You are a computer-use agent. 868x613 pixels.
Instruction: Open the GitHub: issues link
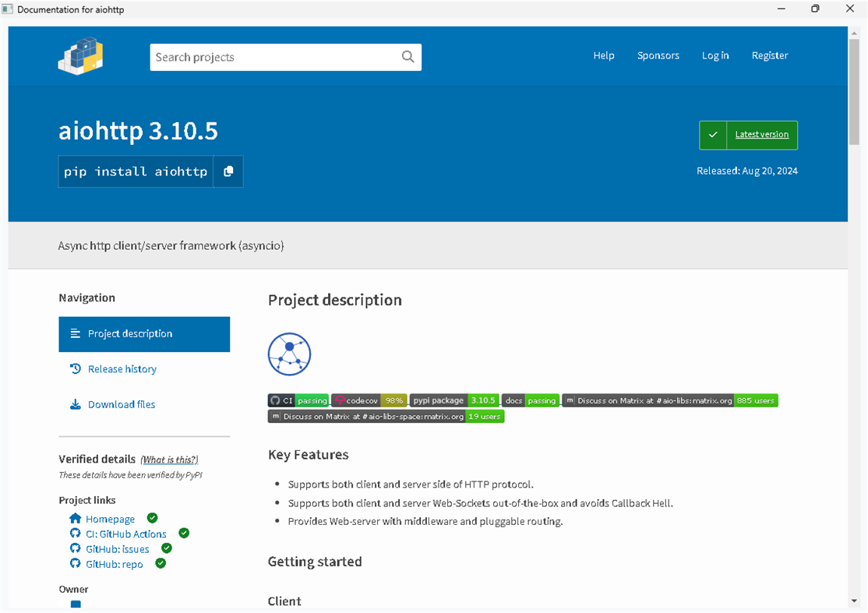(x=118, y=549)
